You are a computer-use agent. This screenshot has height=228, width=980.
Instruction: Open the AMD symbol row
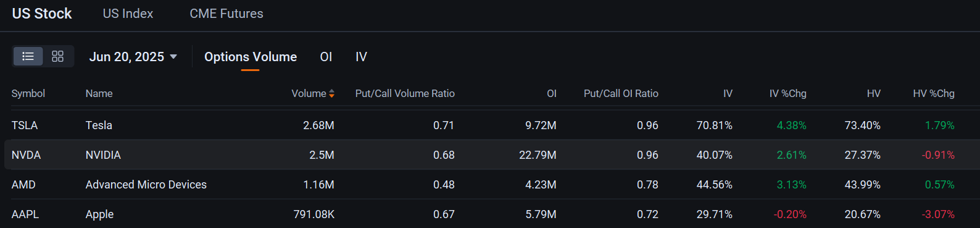[x=23, y=185]
